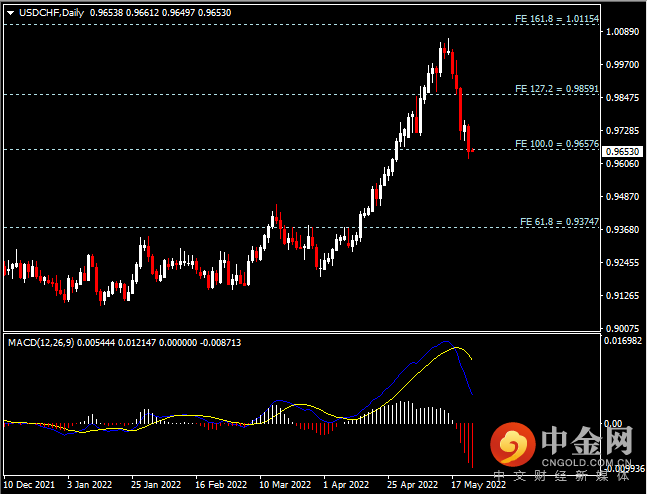Select the OHLC values 0.96538 0.96612 0.96497 0.96530
This screenshot has height=494, width=647.
point(161,13)
